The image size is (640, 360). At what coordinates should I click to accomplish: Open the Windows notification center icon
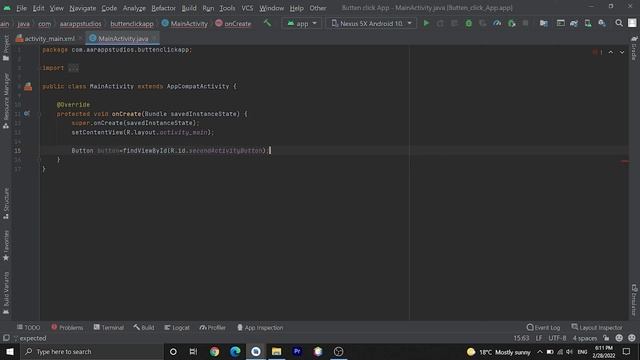pos(627,351)
